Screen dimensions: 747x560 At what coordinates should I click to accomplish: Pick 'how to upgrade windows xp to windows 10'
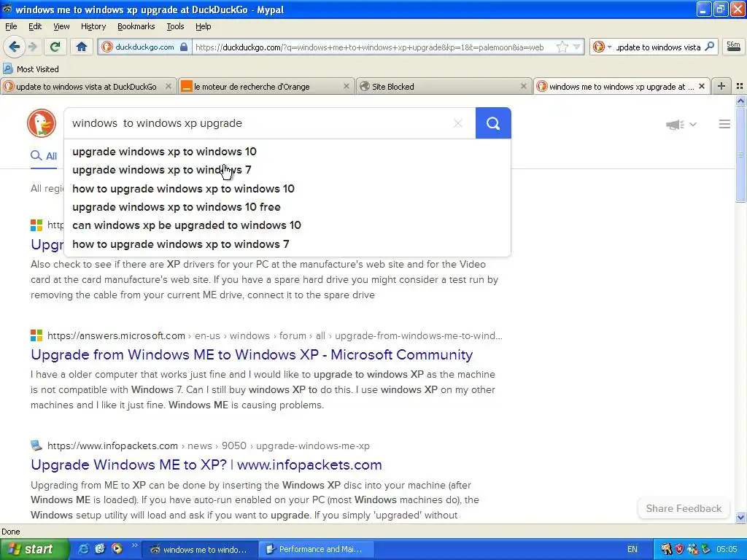pyautogui.click(x=287, y=189)
